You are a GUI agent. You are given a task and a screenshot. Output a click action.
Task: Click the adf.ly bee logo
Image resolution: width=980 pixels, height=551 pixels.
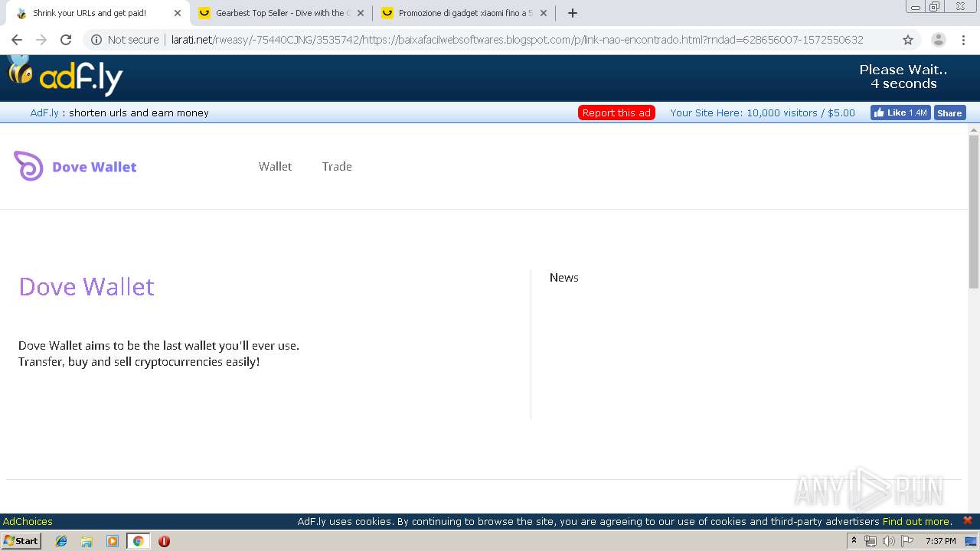tap(65, 76)
